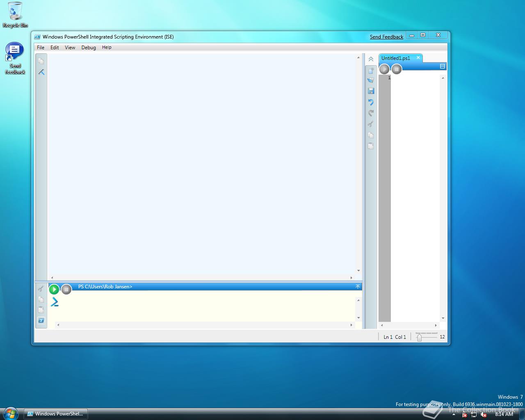Adjust the font size zoom slider
The height and width of the screenshot is (420, 525).
tap(419, 338)
